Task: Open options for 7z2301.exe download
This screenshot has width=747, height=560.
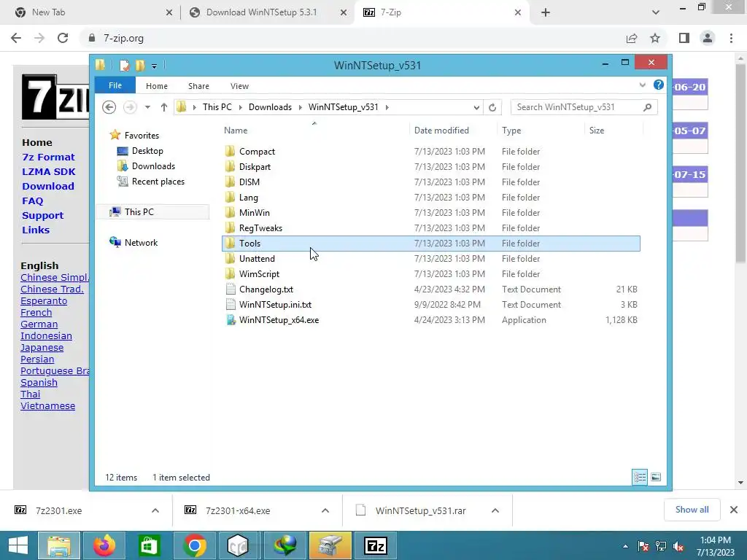Action: tap(155, 510)
